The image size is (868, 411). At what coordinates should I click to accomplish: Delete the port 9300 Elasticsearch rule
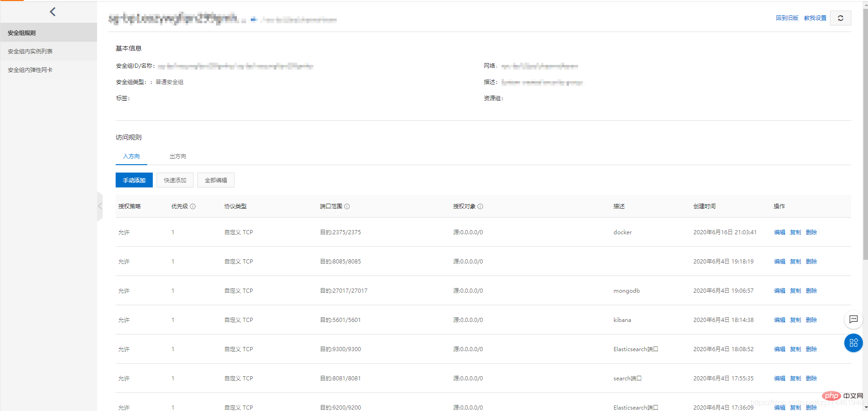[811, 349]
